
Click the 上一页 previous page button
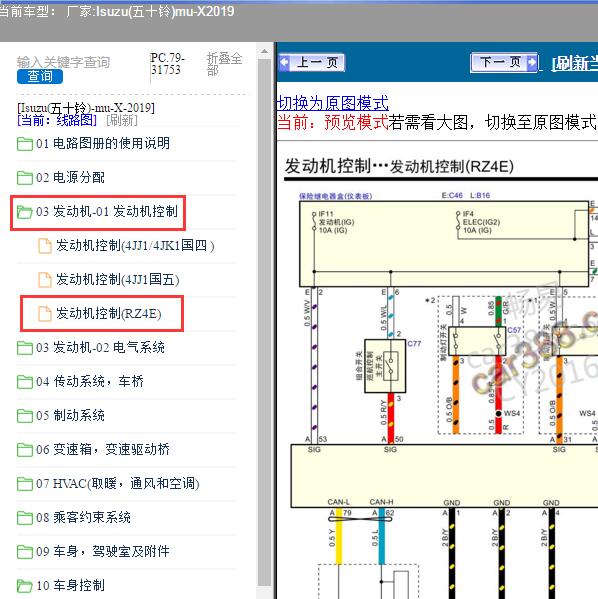312,63
